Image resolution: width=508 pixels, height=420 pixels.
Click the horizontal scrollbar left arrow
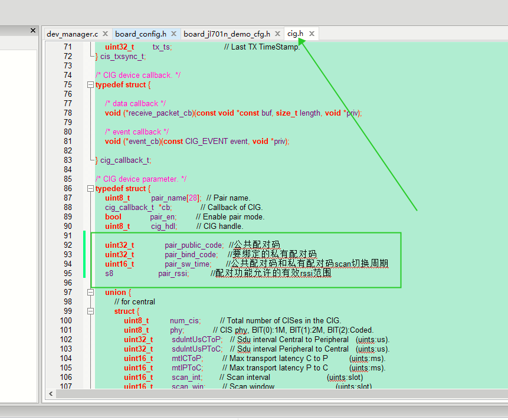point(51,394)
